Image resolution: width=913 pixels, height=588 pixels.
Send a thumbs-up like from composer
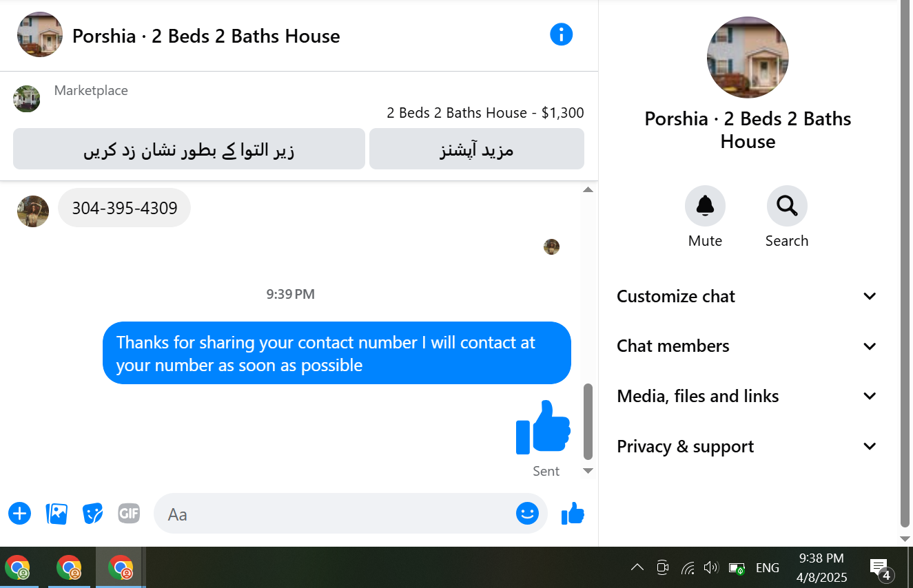coord(573,513)
